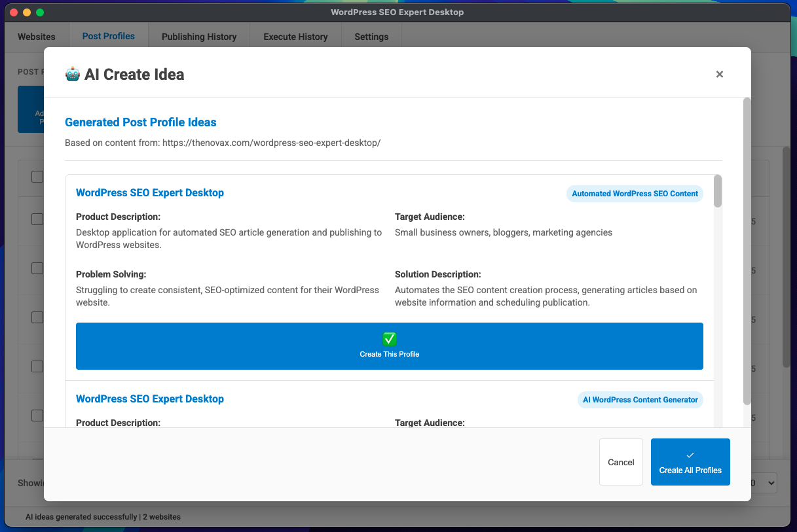The height and width of the screenshot is (532, 797).
Task: Click the red macOS close window button
Action: [14, 12]
